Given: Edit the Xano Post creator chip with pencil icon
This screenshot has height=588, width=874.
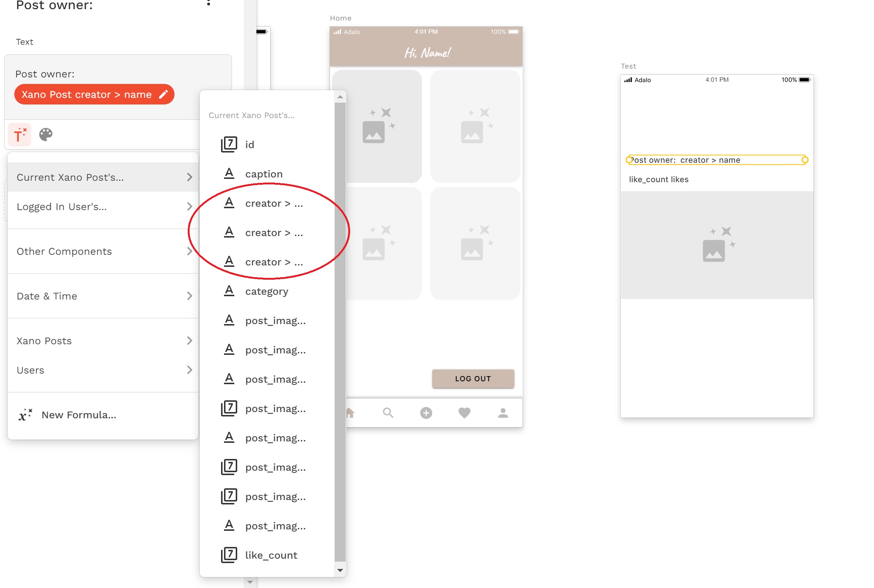Looking at the screenshot, I should (x=164, y=94).
